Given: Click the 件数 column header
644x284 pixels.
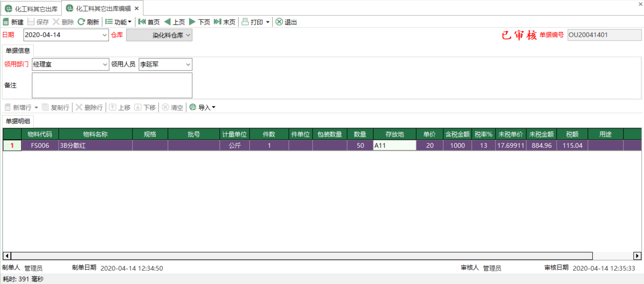Looking at the screenshot, I should click(x=269, y=134).
